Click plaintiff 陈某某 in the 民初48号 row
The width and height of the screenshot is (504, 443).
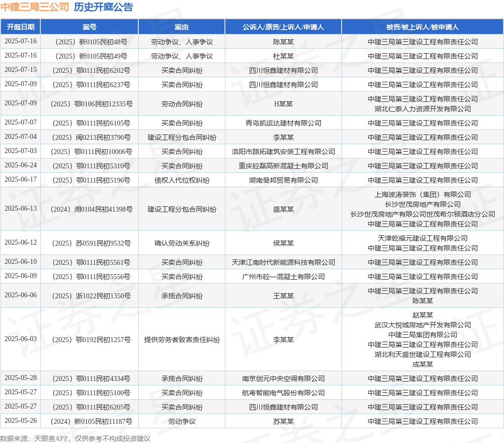(283, 42)
